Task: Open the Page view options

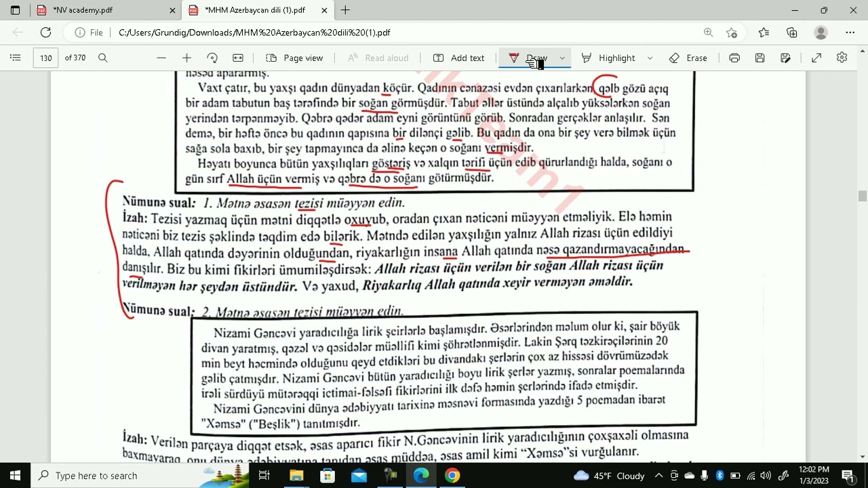Action: pyautogui.click(x=294, y=58)
